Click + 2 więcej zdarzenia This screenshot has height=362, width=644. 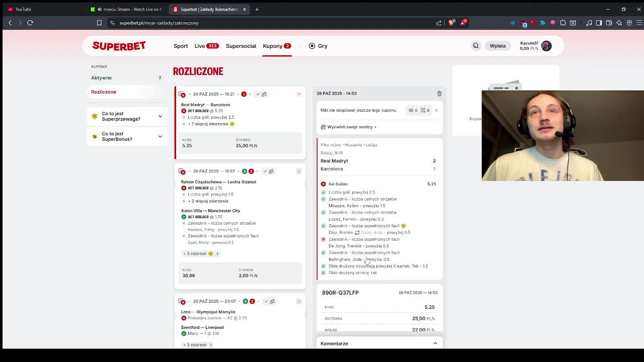pos(208,201)
